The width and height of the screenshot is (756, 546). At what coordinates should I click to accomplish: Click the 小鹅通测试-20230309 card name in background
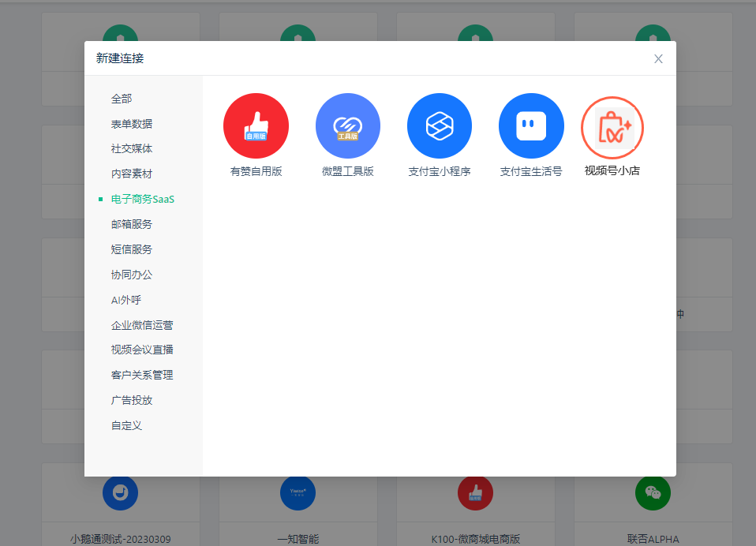point(121,539)
